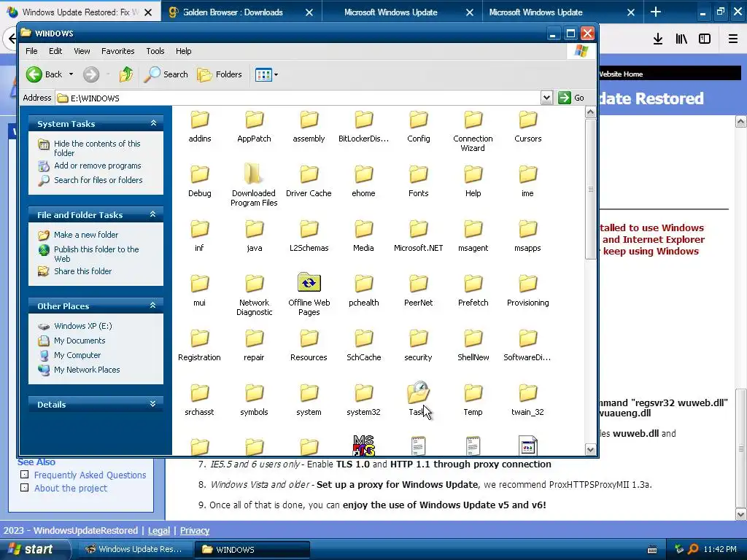
Task: Click the system tray clock
Action: tap(720, 549)
